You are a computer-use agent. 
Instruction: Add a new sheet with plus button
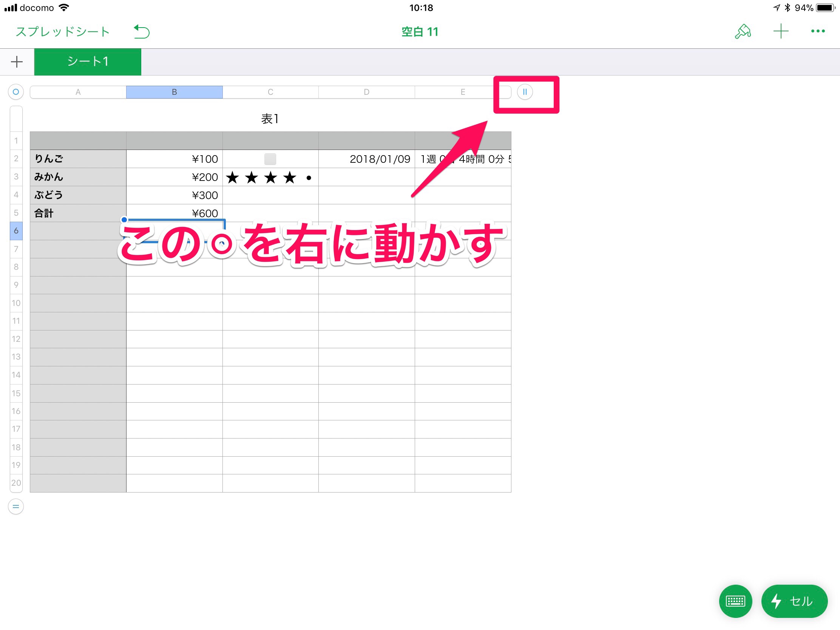coord(17,62)
